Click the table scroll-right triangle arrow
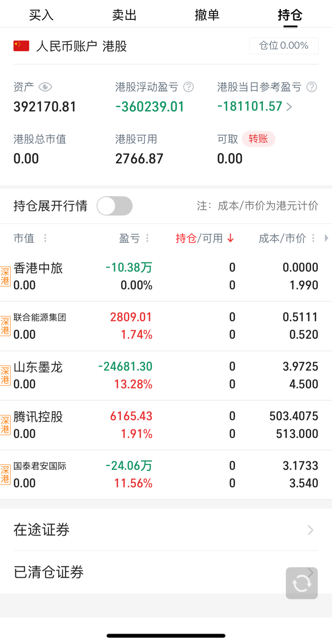The image size is (332, 644). coord(326,238)
